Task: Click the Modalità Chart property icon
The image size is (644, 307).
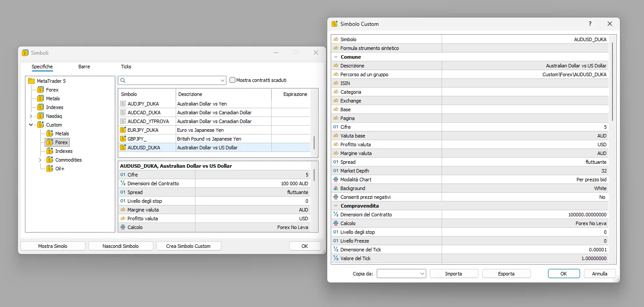Action: pos(336,180)
